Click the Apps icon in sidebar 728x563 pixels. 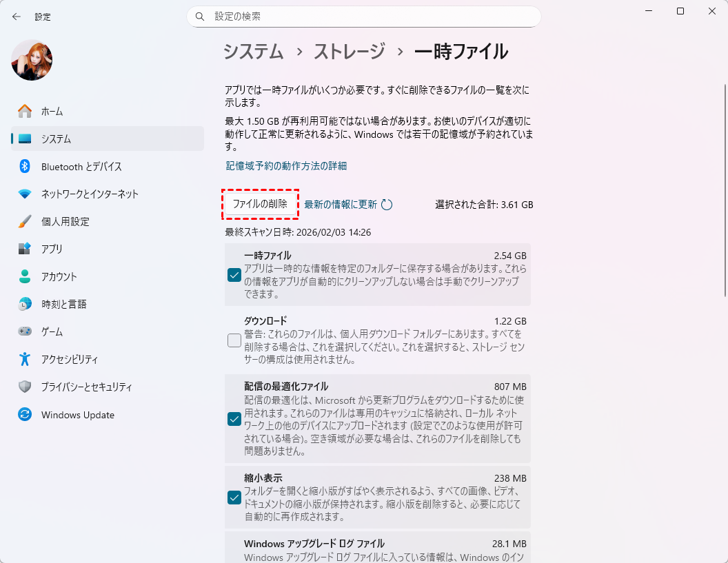tap(25, 249)
